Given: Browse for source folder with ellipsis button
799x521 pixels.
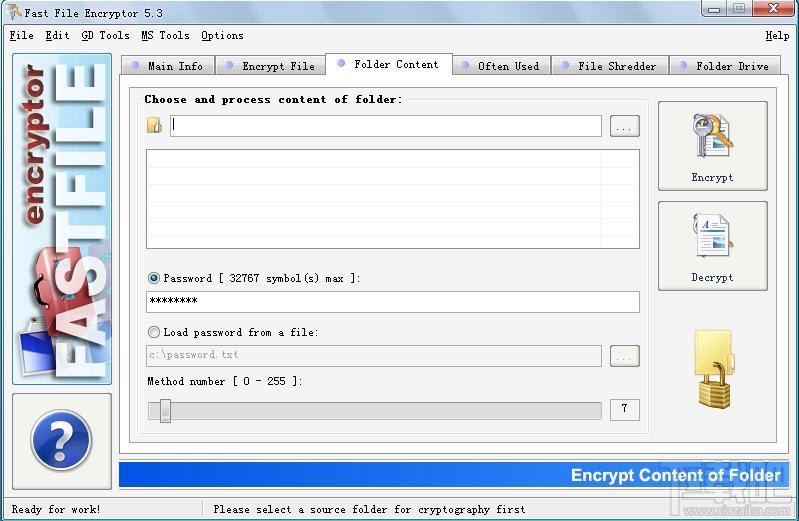Looking at the screenshot, I should coord(625,126).
